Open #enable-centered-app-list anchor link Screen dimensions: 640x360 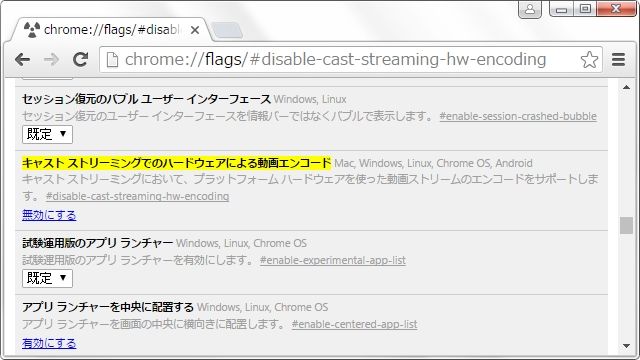354,324
